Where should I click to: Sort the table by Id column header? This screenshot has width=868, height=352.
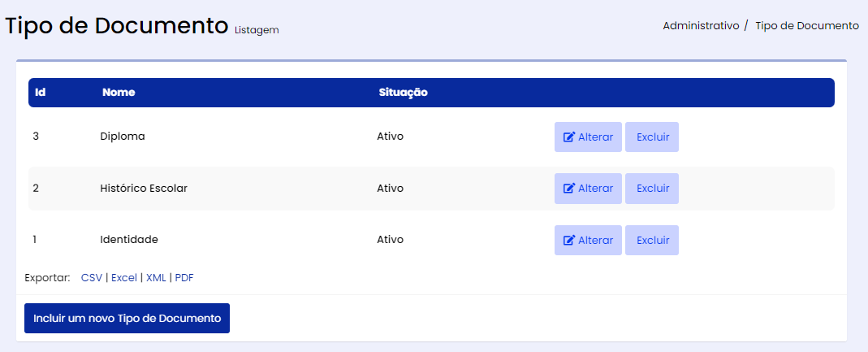(40, 93)
